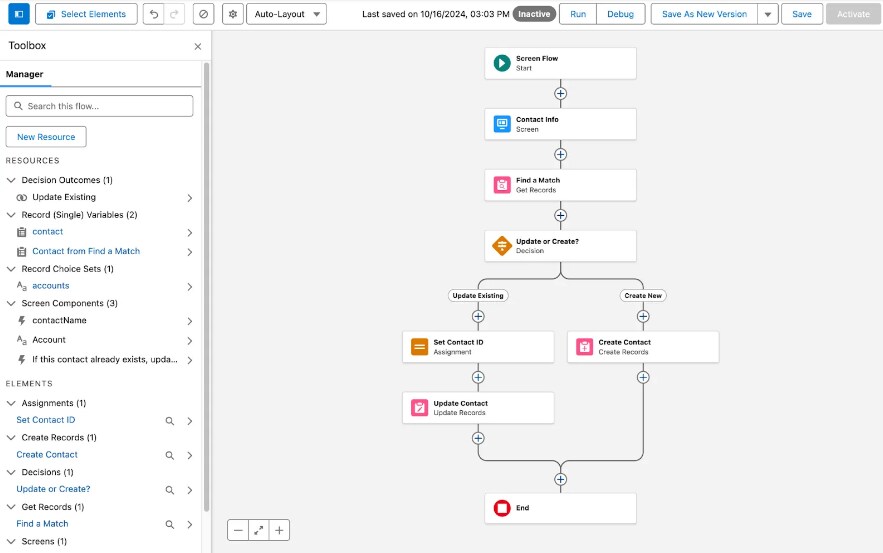Locate Update or Create? on canvas

pyautogui.click(x=170, y=490)
